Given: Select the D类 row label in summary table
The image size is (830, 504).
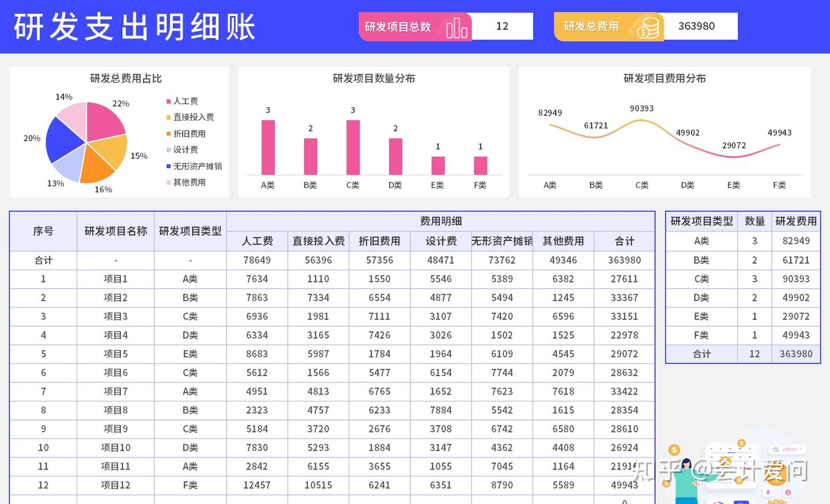Looking at the screenshot, I should pyautogui.click(x=701, y=298).
